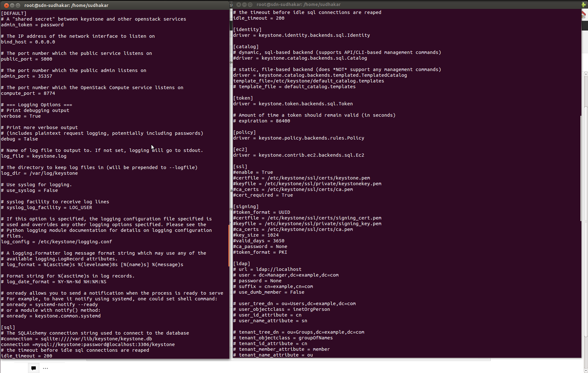Close the right terminal window

tap(239, 4)
